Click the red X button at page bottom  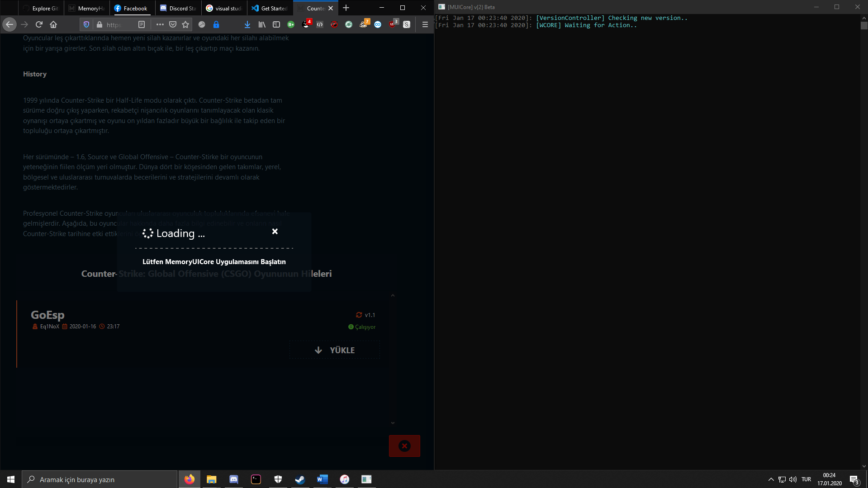tap(404, 446)
